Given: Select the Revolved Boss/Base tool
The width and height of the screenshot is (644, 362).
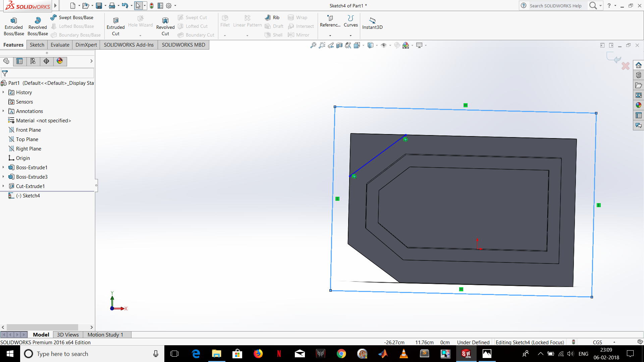Looking at the screenshot, I should 37,25.
